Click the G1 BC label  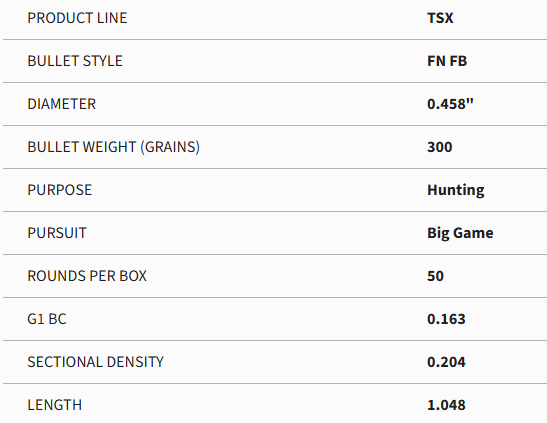tap(47, 319)
